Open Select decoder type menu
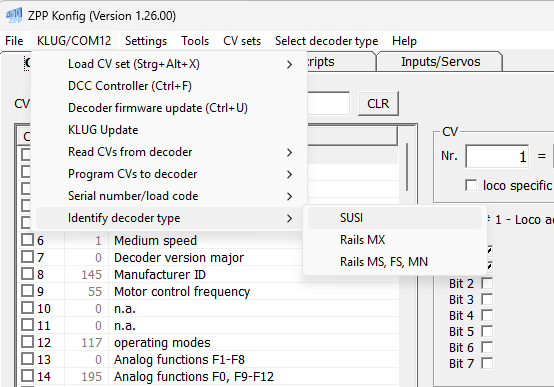 pos(326,41)
